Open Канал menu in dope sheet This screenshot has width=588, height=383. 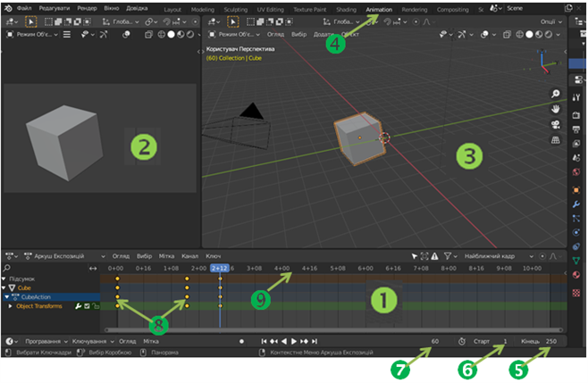pyautogui.click(x=189, y=256)
